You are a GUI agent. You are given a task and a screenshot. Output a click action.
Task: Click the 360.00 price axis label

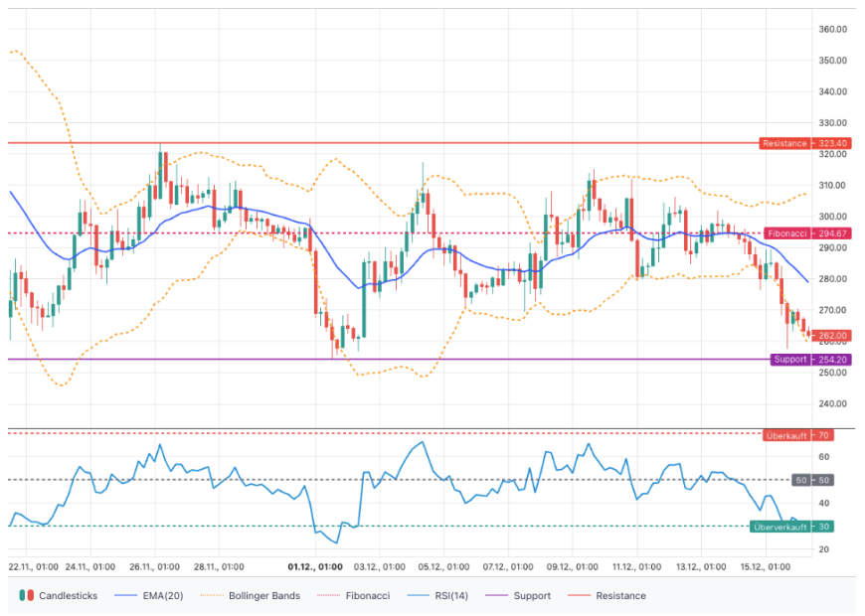coord(833,30)
